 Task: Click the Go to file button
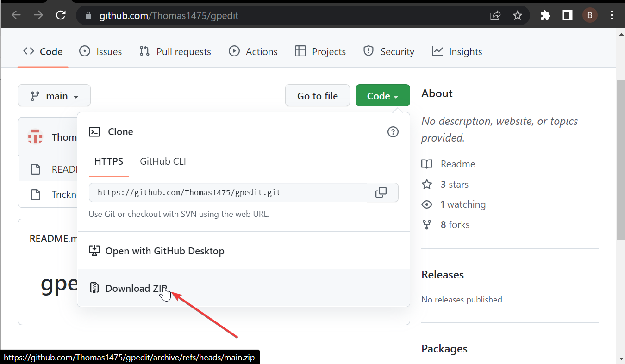(318, 96)
